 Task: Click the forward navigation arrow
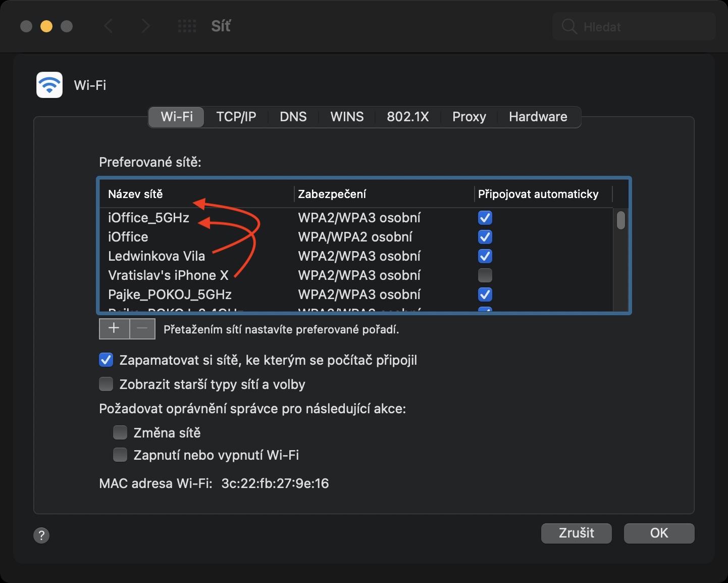(x=146, y=26)
